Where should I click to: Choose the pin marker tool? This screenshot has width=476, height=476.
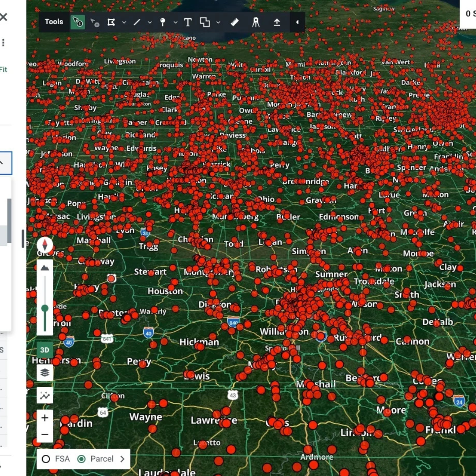163,22
